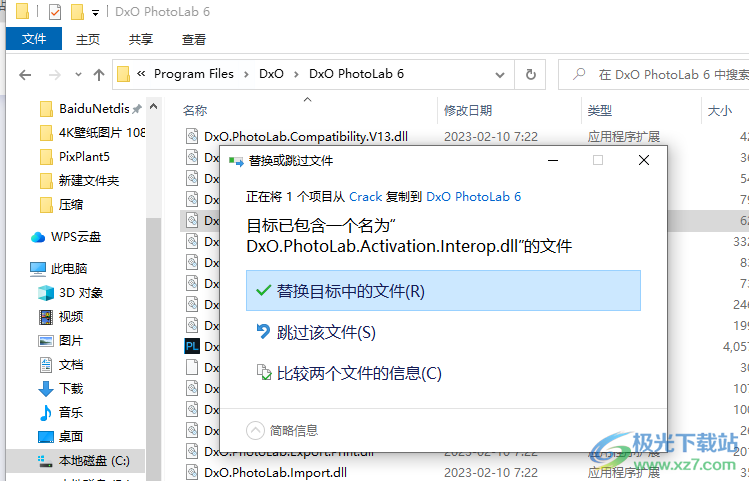Expand brief info chevron in dialog

(x=255, y=430)
